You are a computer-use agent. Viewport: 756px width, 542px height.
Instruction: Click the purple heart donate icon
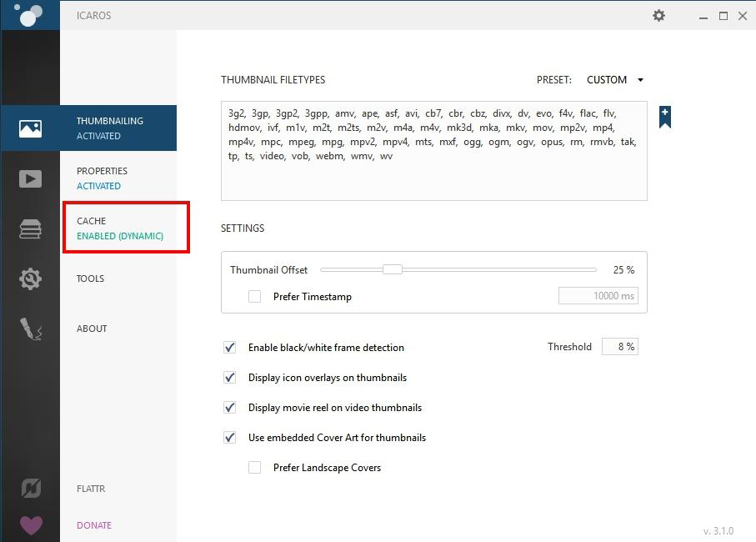click(30, 525)
